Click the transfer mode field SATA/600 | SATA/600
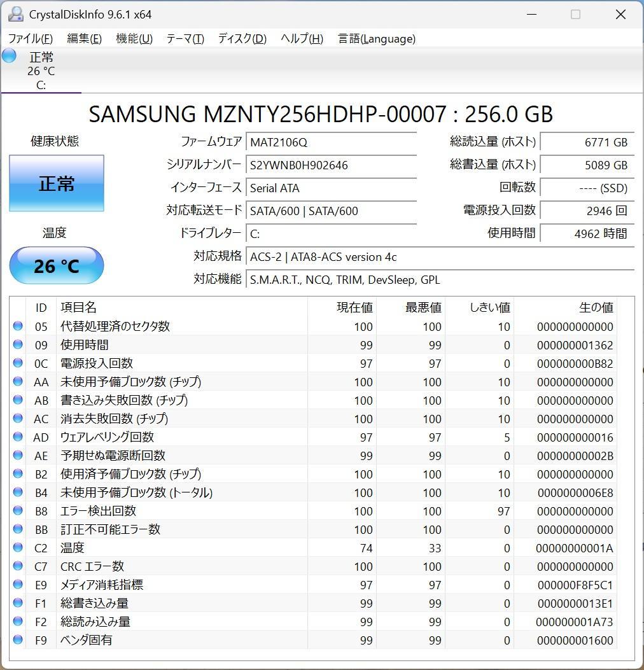The width and height of the screenshot is (644, 670). pos(331,211)
